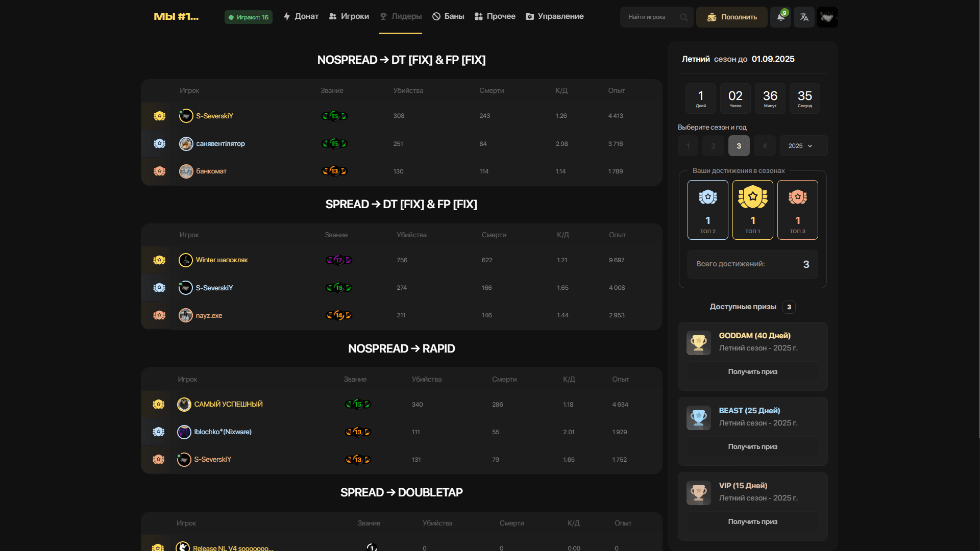Click the rank 15 badge for санявентілятор
The width and height of the screenshot is (980, 551).
click(334, 143)
